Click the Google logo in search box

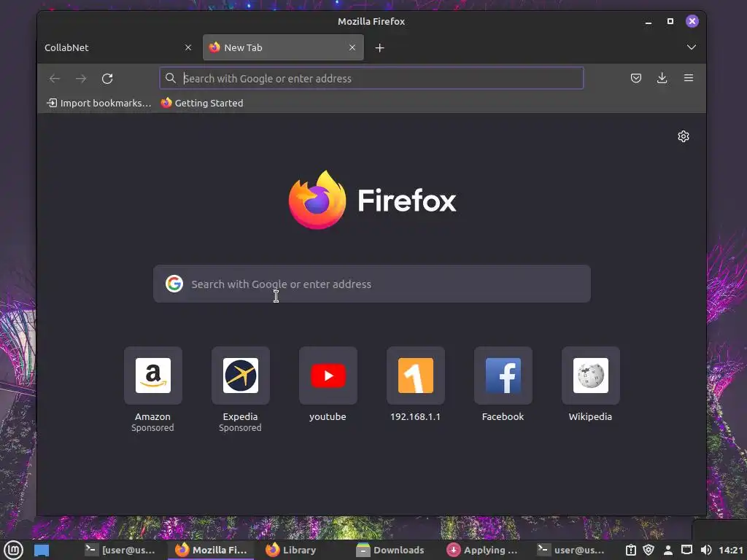174,284
